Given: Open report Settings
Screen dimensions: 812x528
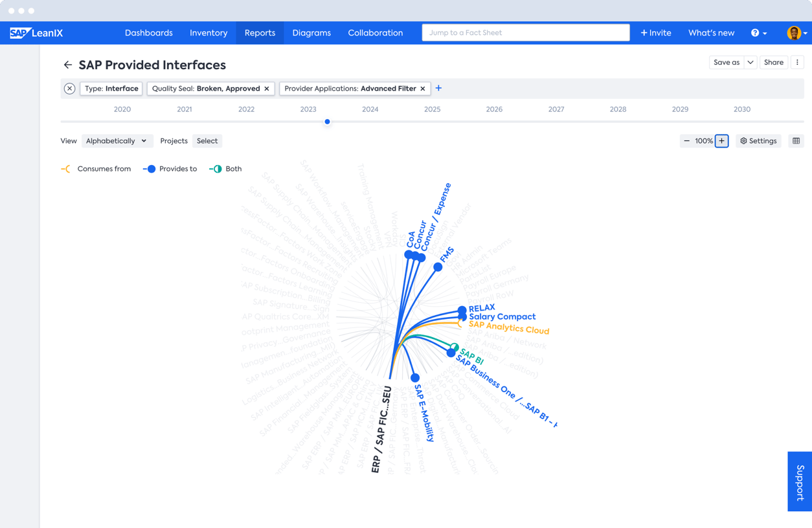Looking at the screenshot, I should point(758,141).
